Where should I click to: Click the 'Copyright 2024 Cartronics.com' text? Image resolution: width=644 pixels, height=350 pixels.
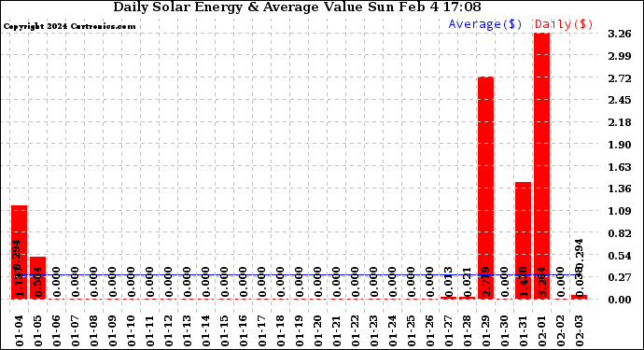[x=69, y=27]
